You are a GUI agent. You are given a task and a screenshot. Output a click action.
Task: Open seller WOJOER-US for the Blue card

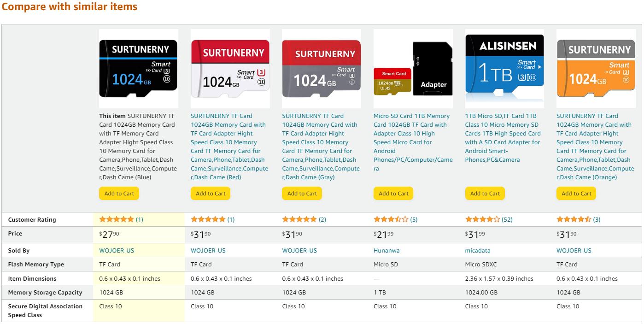pyautogui.click(x=117, y=250)
